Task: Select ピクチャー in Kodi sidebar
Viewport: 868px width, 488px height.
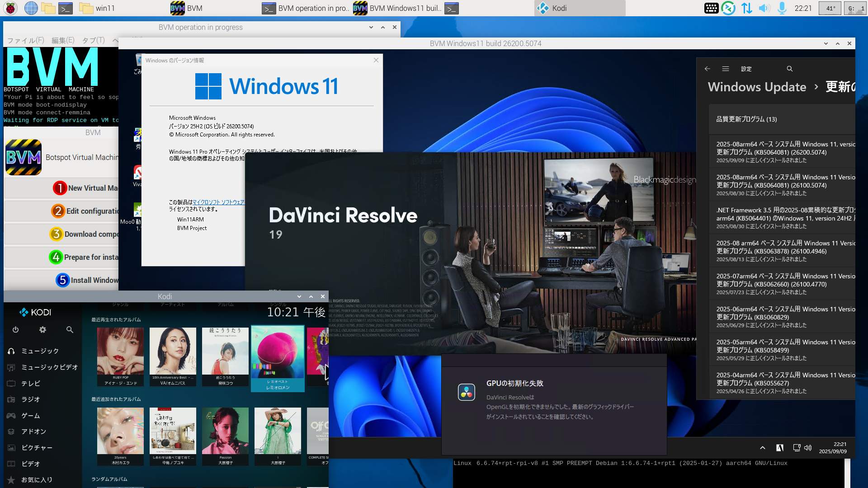Action: tap(42, 448)
